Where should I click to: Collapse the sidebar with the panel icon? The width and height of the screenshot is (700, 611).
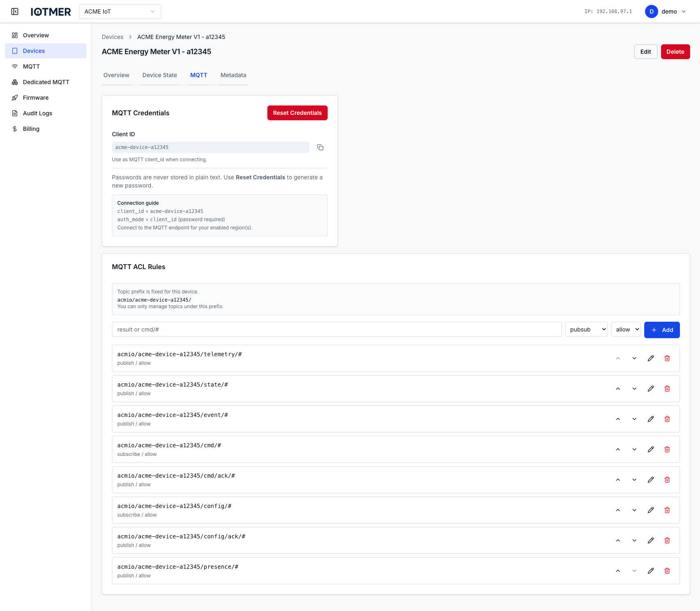[15, 11]
